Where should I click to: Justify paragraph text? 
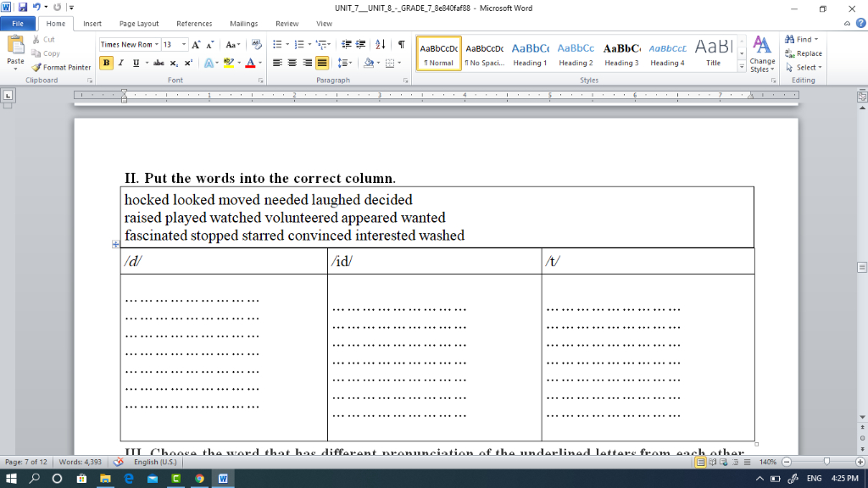click(321, 63)
